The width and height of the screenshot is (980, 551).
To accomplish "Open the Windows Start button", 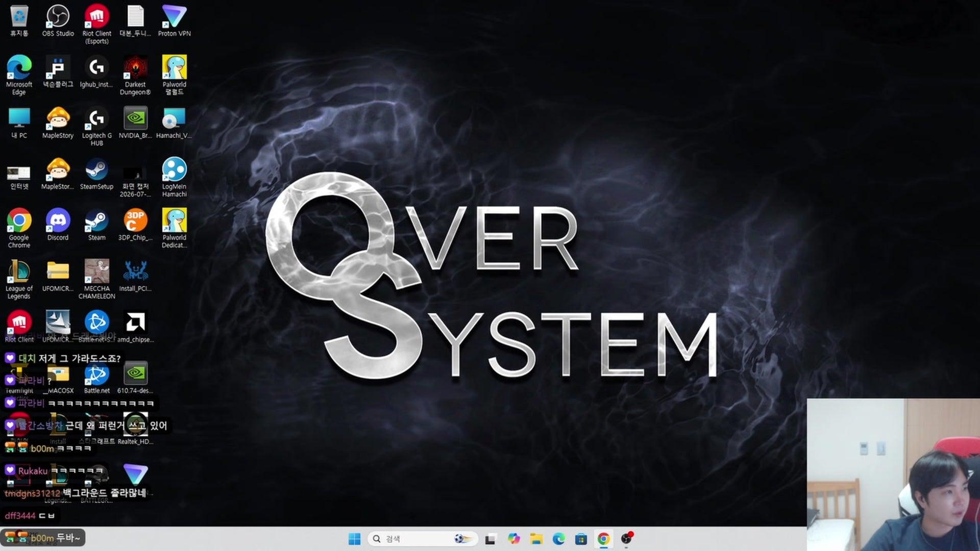I will [x=354, y=539].
